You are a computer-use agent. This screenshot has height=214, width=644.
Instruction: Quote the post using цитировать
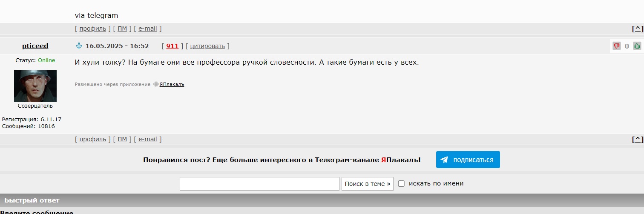click(x=207, y=46)
